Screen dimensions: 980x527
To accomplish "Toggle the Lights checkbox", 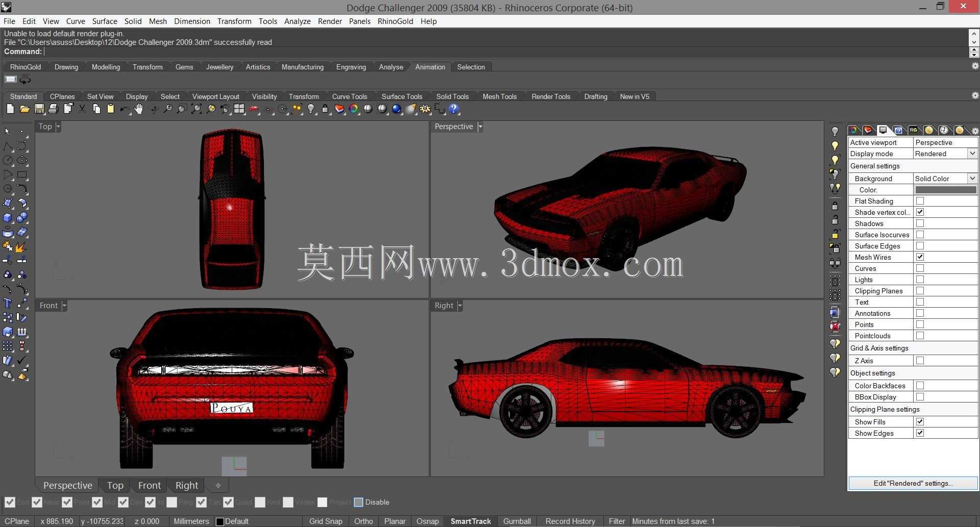I will [920, 280].
